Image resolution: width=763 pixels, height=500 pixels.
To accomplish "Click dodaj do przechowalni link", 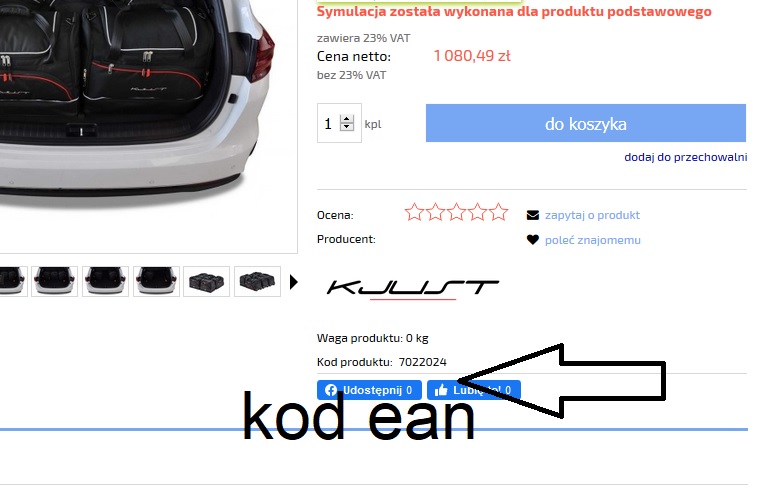I will (x=686, y=157).
